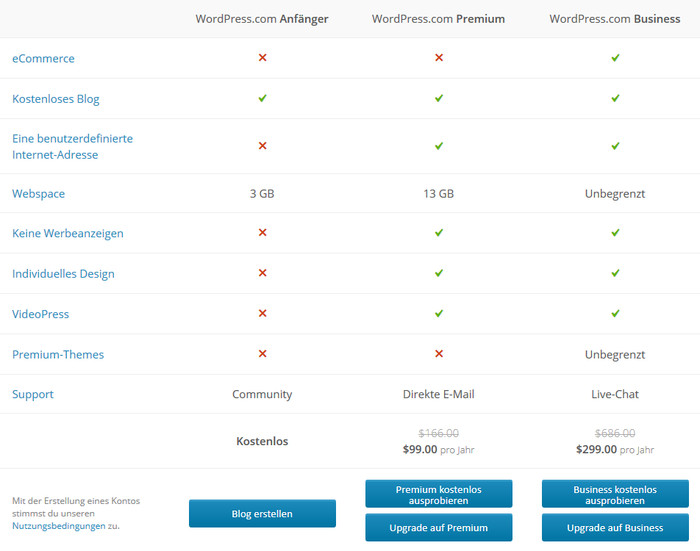
Task: Click the Community support value
Action: 262,394
